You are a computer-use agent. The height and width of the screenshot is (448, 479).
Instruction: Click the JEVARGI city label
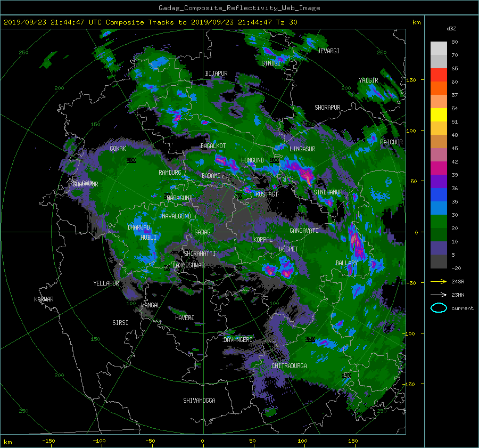coord(328,51)
